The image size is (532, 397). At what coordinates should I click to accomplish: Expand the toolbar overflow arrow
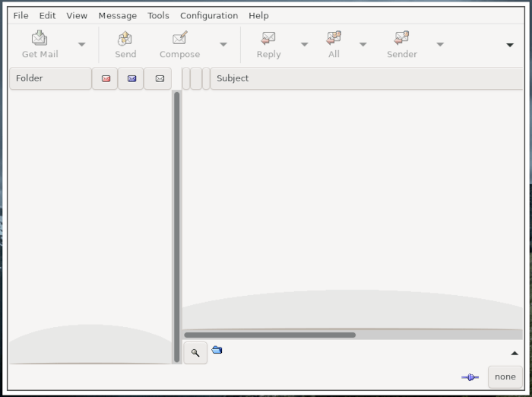click(510, 45)
